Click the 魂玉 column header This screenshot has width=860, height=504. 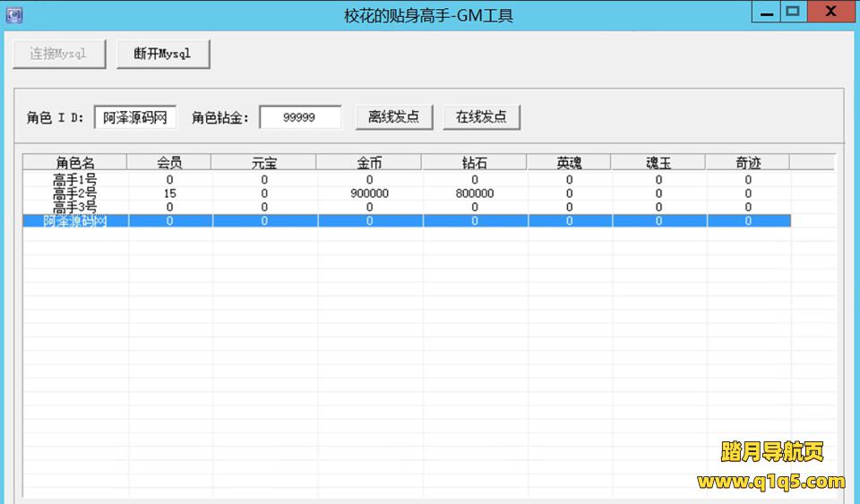(x=658, y=163)
